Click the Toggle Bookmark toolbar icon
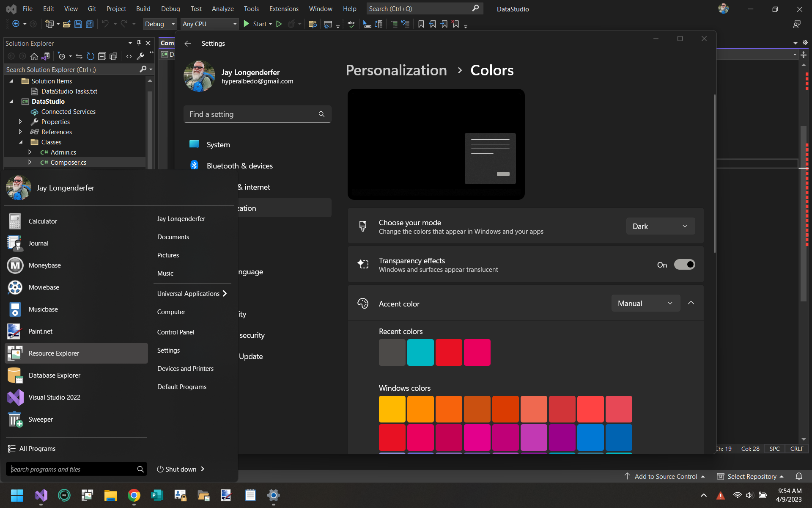 click(421, 24)
